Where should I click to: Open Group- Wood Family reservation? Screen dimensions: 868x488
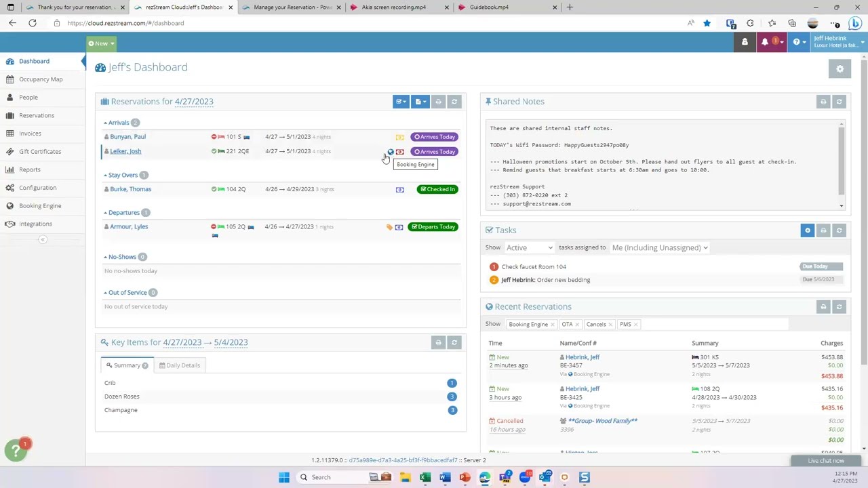pyautogui.click(x=603, y=421)
